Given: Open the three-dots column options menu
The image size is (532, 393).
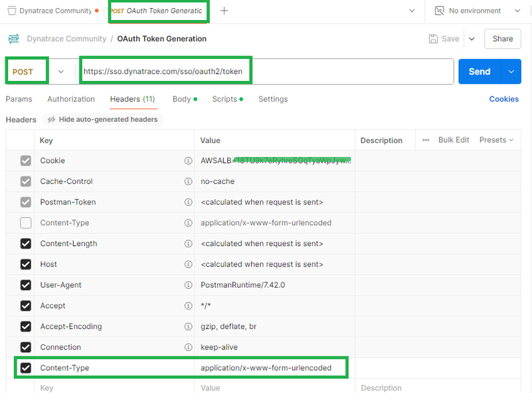Looking at the screenshot, I should point(426,140).
